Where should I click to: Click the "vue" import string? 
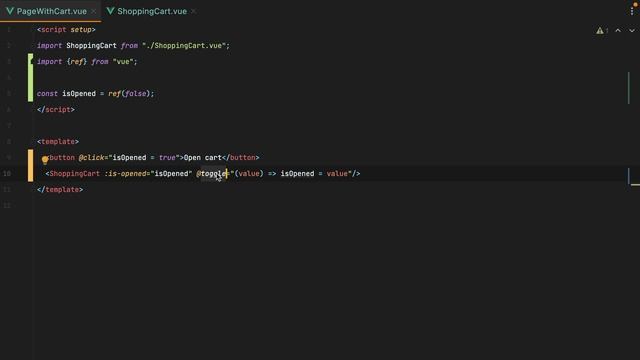123,62
